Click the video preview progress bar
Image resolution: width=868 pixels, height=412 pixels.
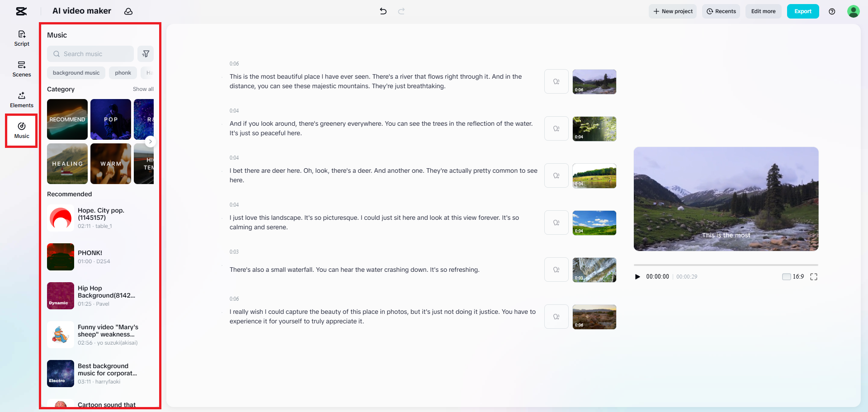pos(726,265)
